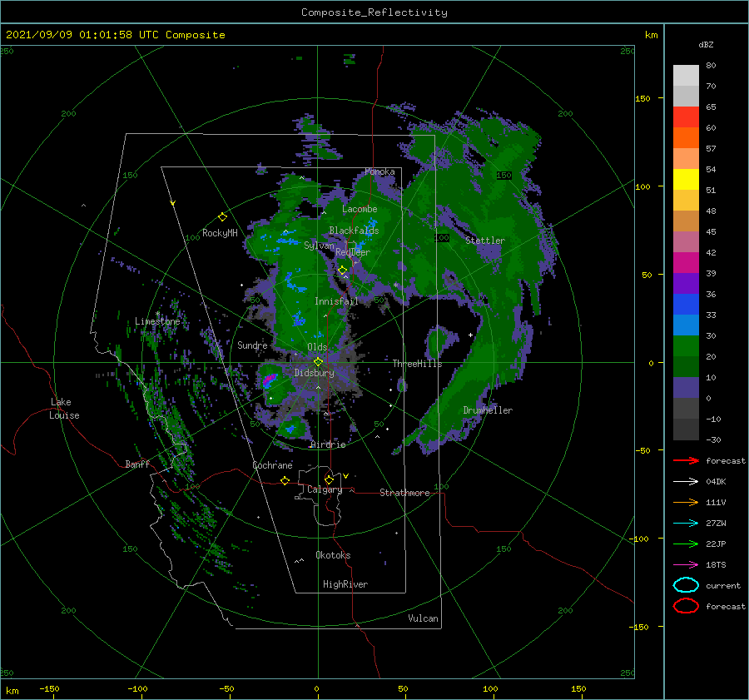Click the ThreeHills town label
Image resolution: width=749 pixels, height=700 pixels.
tap(417, 364)
